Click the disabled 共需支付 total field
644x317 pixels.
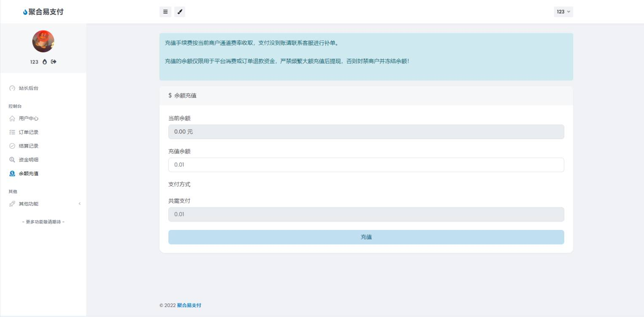click(x=366, y=214)
